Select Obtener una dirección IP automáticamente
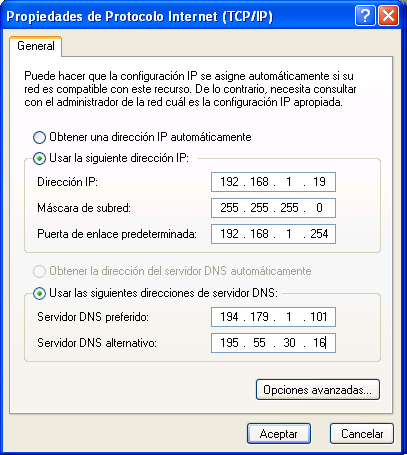The width and height of the screenshot is (407, 455). point(39,137)
